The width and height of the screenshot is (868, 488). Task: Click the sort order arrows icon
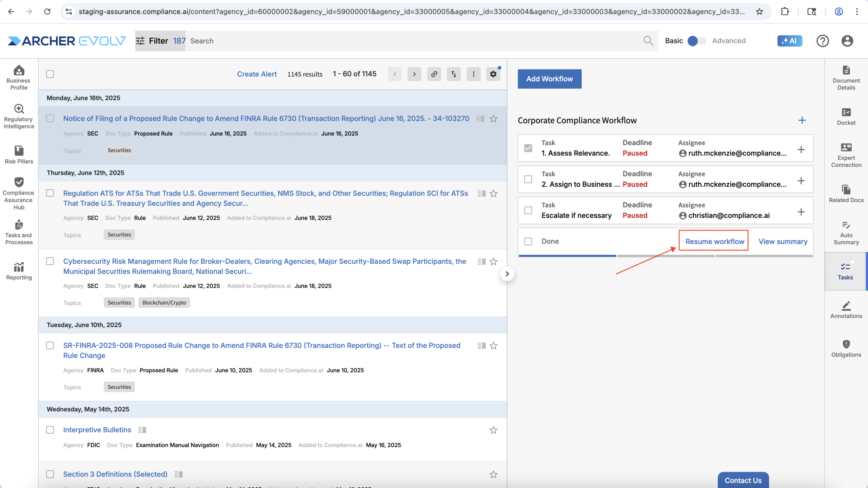[454, 74]
